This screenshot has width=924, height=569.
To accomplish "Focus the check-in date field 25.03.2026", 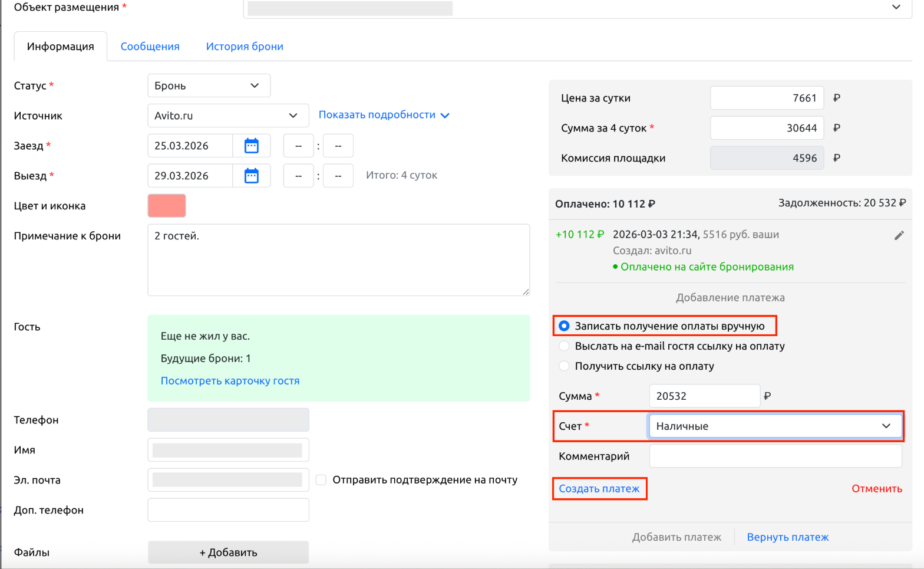I will pyautogui.click(x=190, y=146).
